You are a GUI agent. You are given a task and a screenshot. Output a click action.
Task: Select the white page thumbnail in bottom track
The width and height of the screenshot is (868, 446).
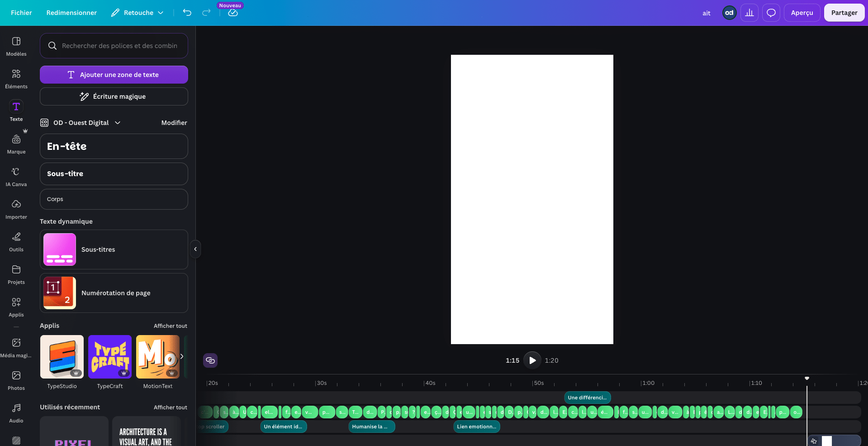[x=827, y=441]
